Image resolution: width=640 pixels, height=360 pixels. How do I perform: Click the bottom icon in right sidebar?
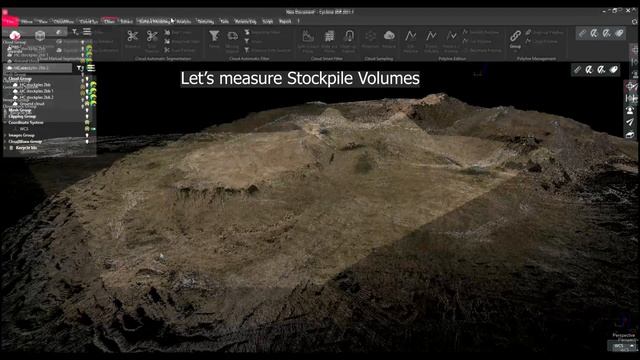tap(631, 134)
